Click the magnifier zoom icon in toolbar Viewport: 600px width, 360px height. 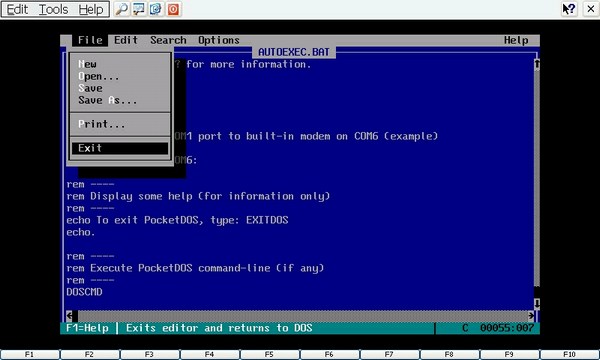[122, 9]
